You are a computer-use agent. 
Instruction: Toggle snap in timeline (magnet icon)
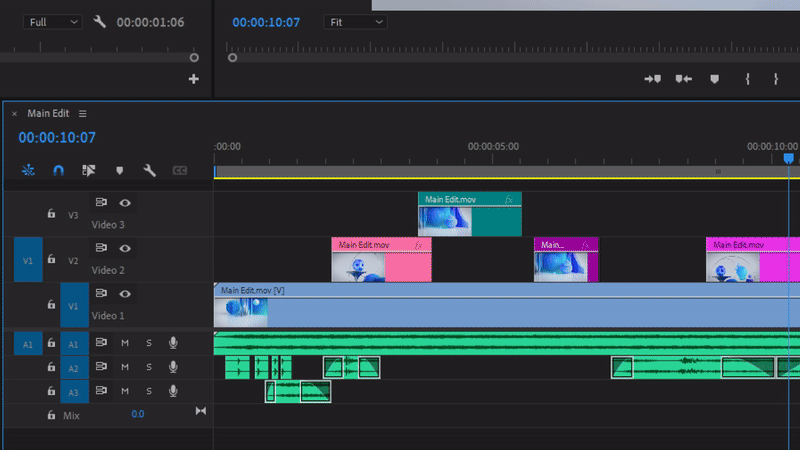58,171
